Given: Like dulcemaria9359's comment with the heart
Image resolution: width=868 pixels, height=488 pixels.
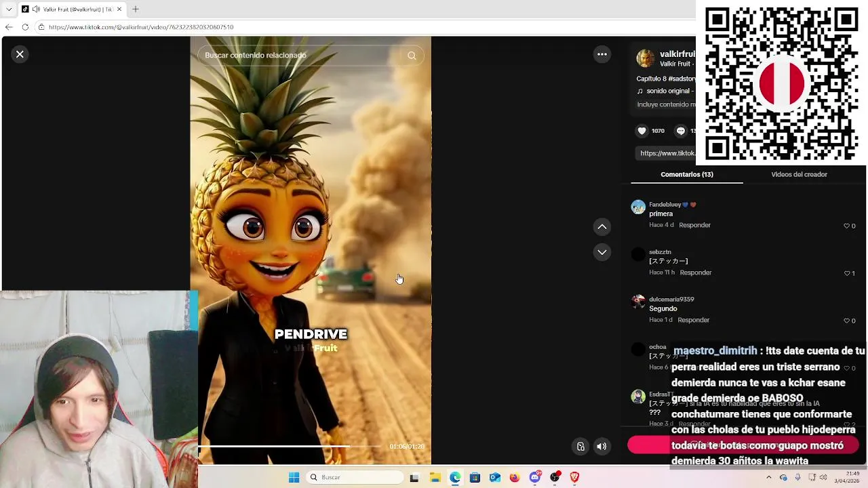Looking at the screenshot, I should [846, 321].
